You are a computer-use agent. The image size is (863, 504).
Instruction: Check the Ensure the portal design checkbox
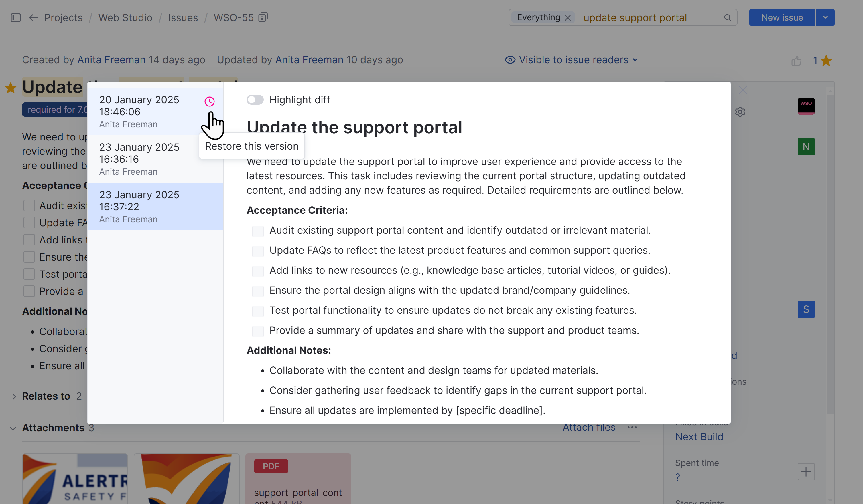[258, 291]
